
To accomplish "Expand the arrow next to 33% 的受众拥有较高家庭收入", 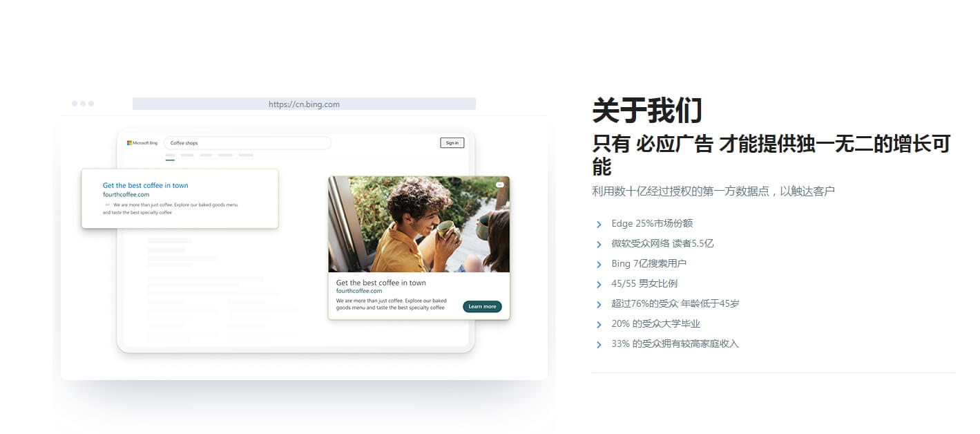I will point(599,345).
